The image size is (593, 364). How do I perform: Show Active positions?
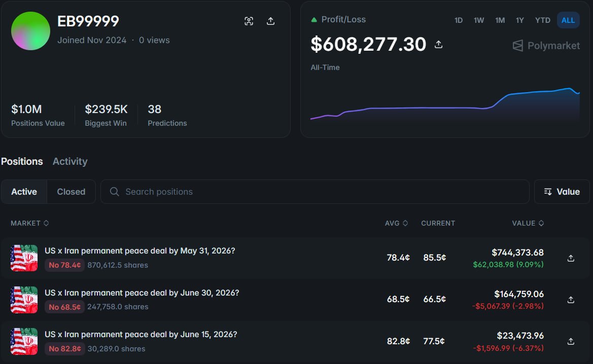pyautogui.click(x=24, y=192)
